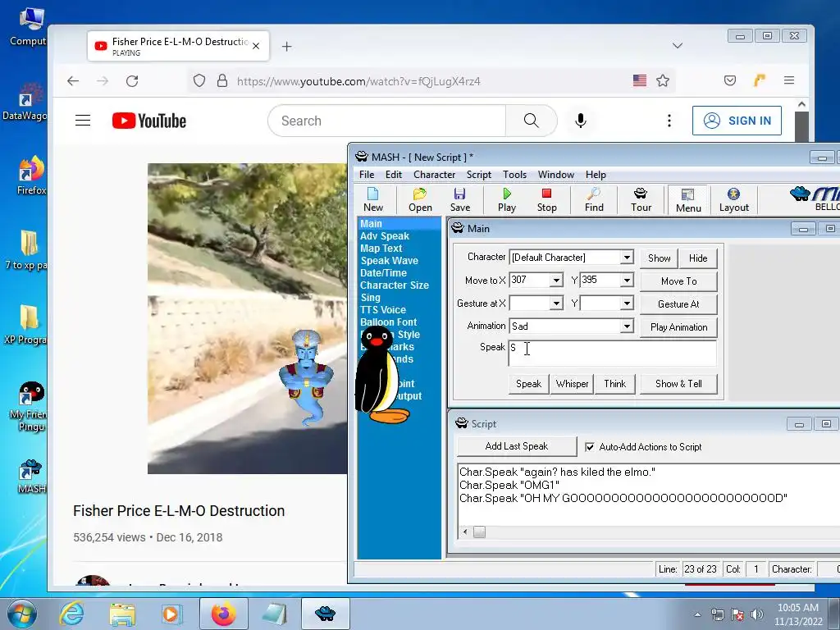The height and width of the screenshot is (630, 840).
Task: Open the MASH File menu
Action: click(x=367, y=175)
